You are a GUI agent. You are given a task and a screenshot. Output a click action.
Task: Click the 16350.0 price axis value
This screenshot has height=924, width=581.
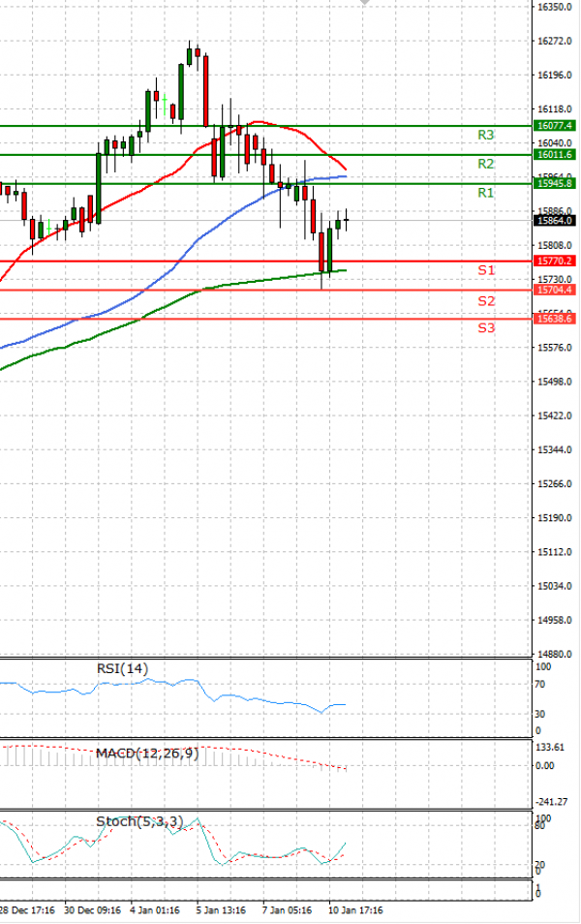tap(555, 7)
